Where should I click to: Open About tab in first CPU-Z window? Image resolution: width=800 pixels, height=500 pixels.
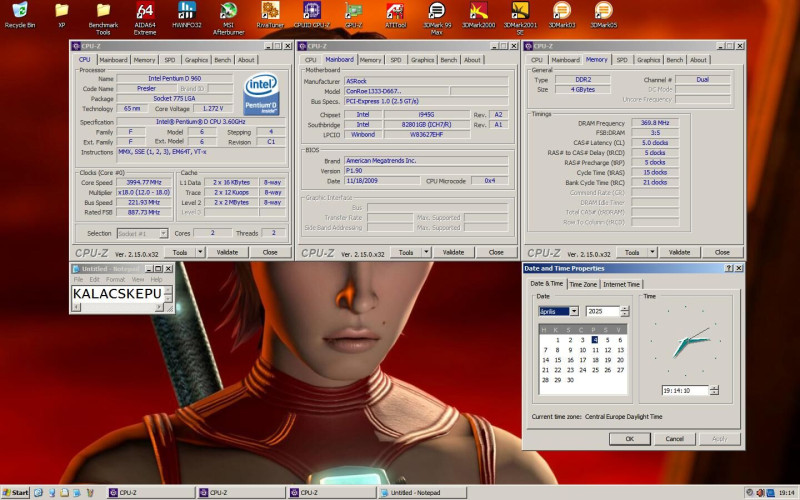[246, 60]
